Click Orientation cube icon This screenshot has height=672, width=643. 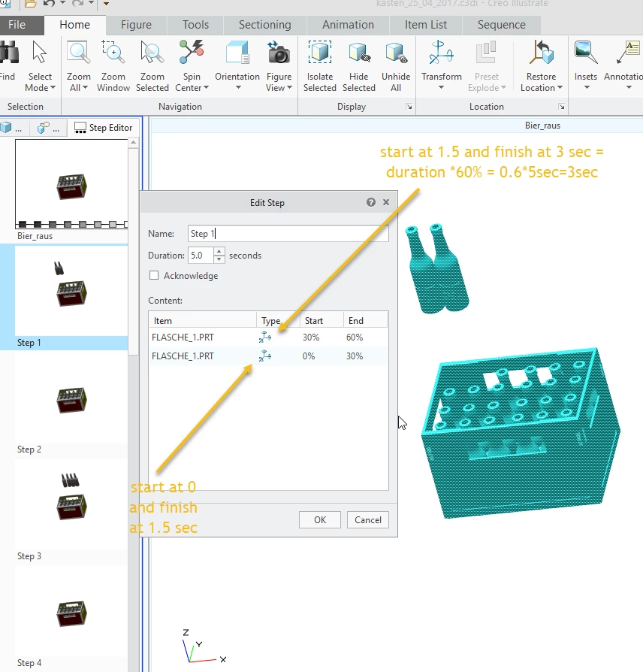click(237, 53)
